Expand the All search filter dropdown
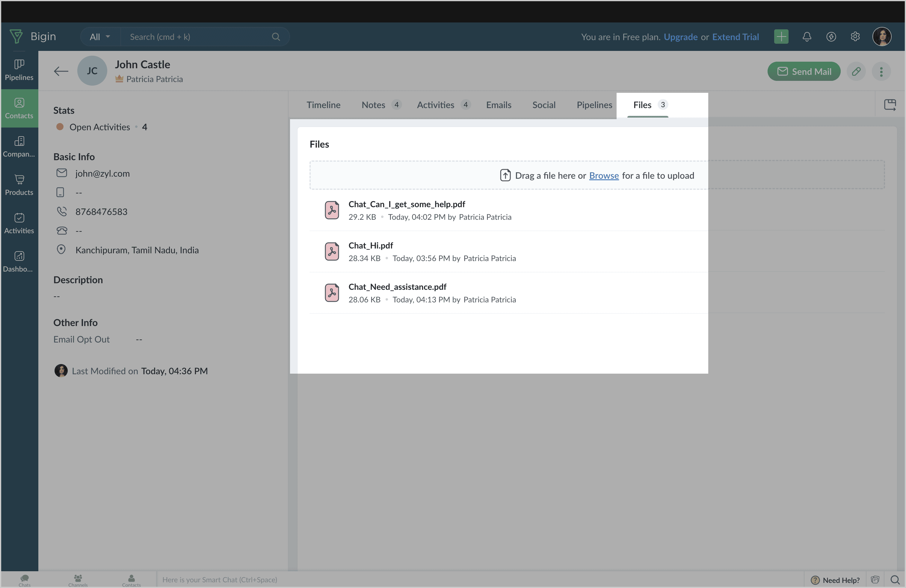 pyautogui.click(x=100, y=37)
